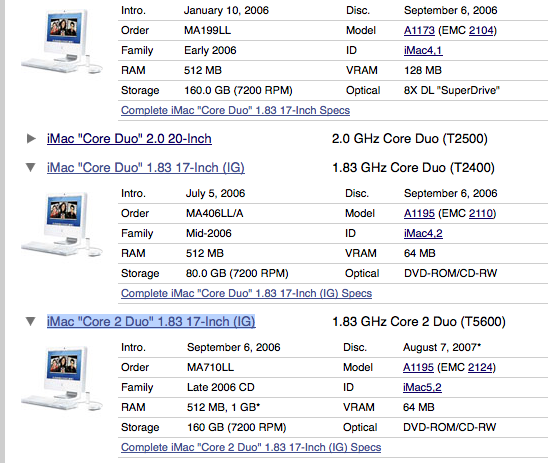Click family value Mid-2006

pyautogui.click(x=209, y=233)
